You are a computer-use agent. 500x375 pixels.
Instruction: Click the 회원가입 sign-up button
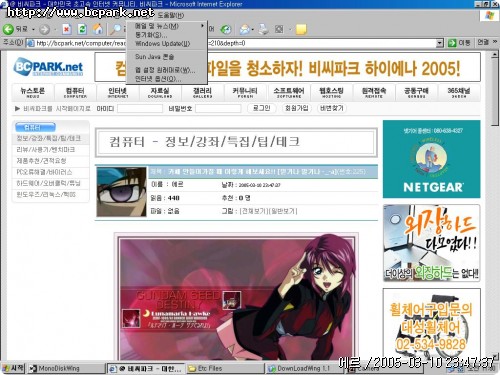pyautogui.click(x=296, y=108)
